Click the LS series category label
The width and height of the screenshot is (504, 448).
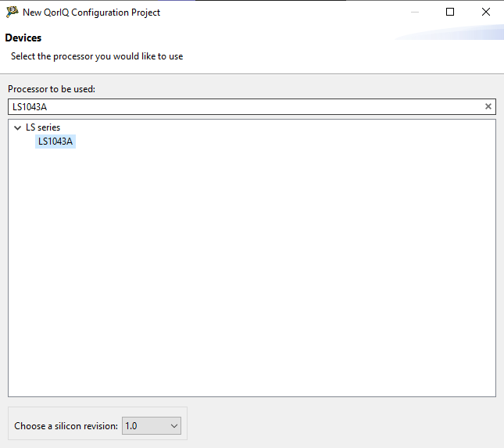pos(43,127)
